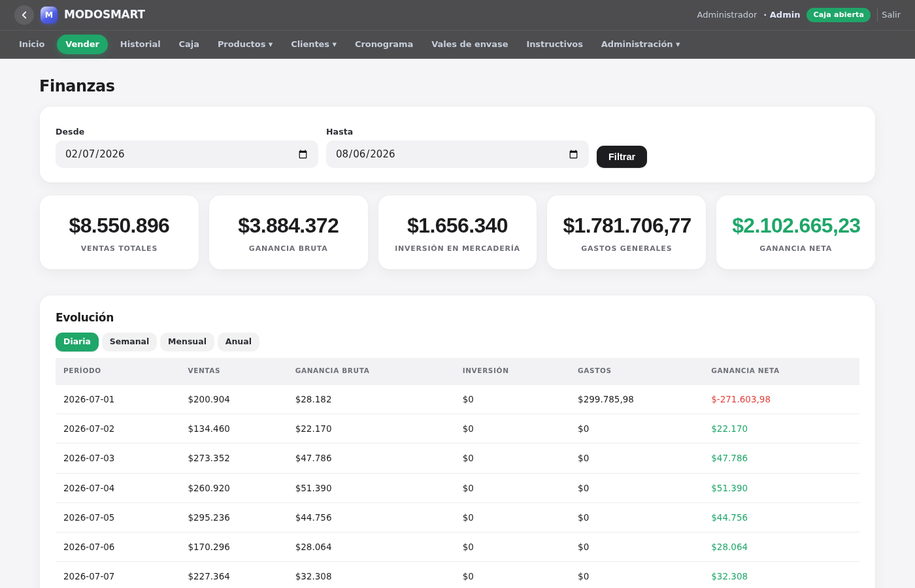Open the Desde date calendar picker
Image resolution: width=915 pixels, height=588 pixels.
pos(303,154)
